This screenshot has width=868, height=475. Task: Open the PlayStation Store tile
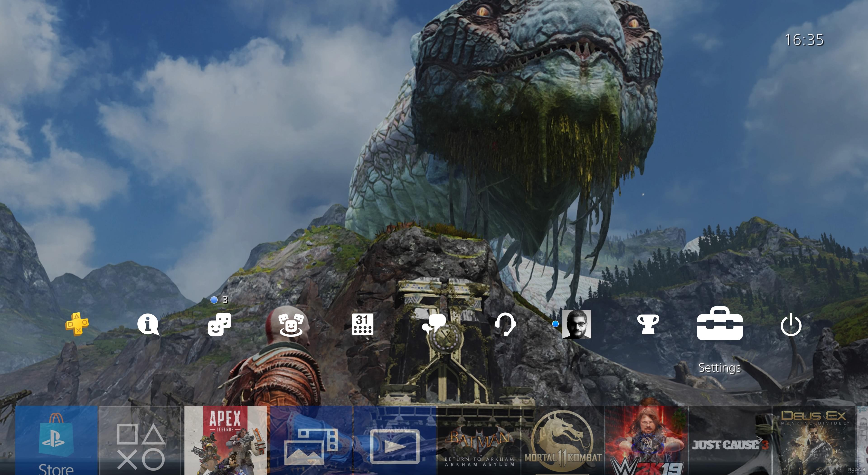pos(56,440)
